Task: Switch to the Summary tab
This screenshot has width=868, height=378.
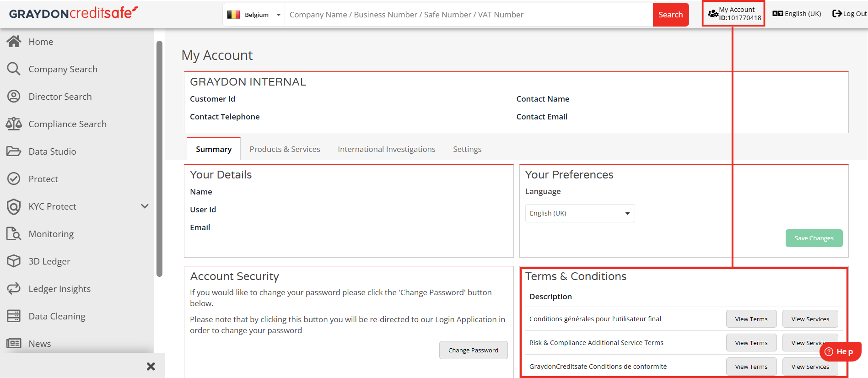Action: click(214, 149)
